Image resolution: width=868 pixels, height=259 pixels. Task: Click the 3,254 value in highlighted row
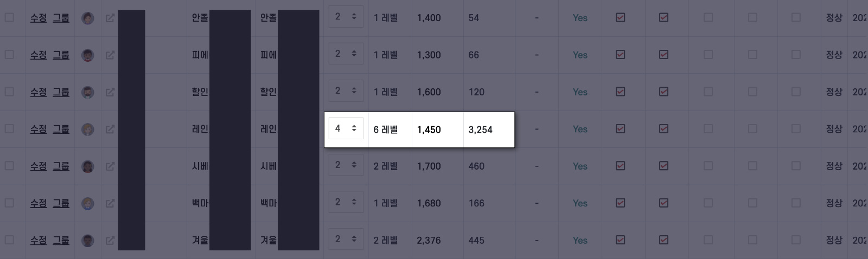[481, 129]
